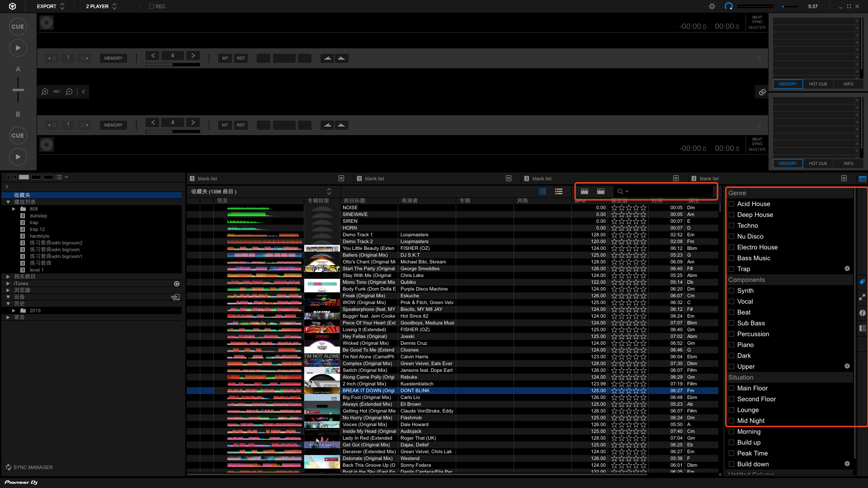
Task: Switch to lower INFO tab
Action: (x=848, y=164)
